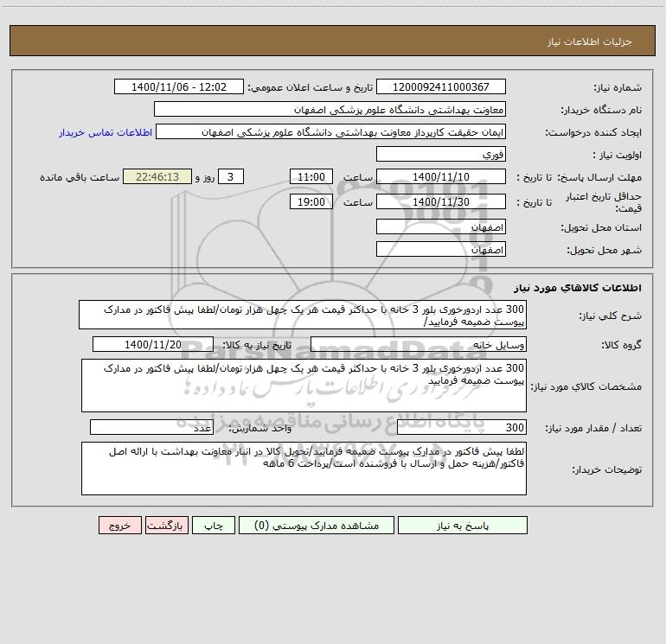The image size is (666, 644).
Task: Click the ایجاد کننده درخواست label
Action: click(x=593, y=133)
